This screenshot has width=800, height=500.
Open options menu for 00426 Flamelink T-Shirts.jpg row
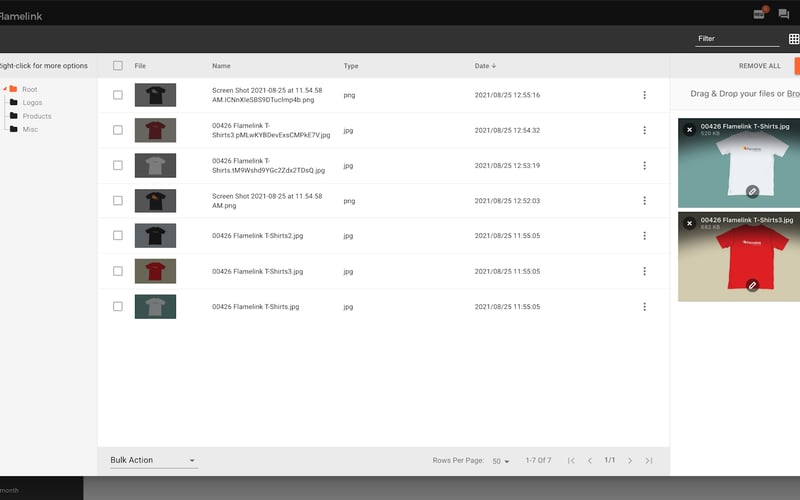[x=644, y=307]
